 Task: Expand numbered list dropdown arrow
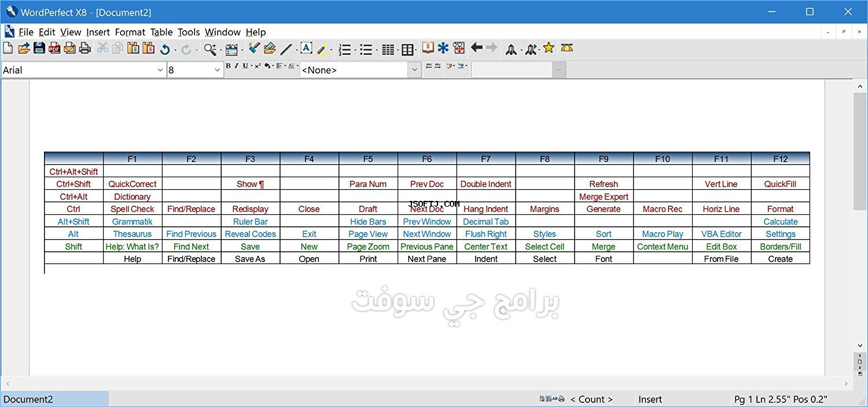(354, 50)
